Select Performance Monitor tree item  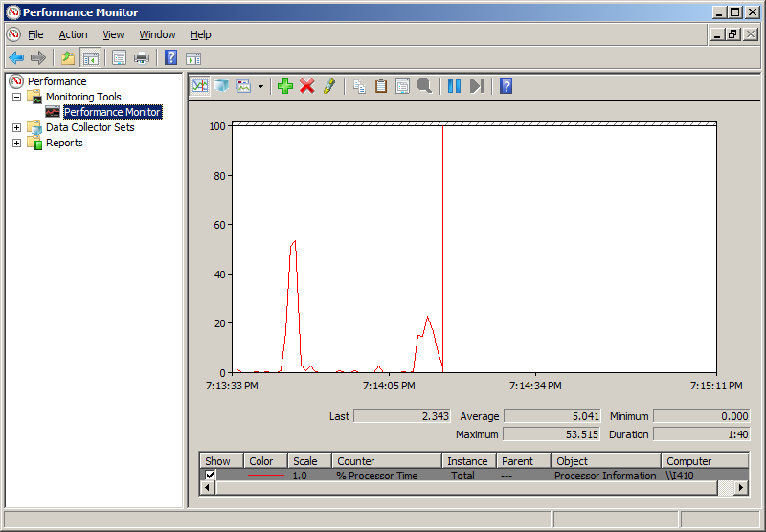click(112, 112)
